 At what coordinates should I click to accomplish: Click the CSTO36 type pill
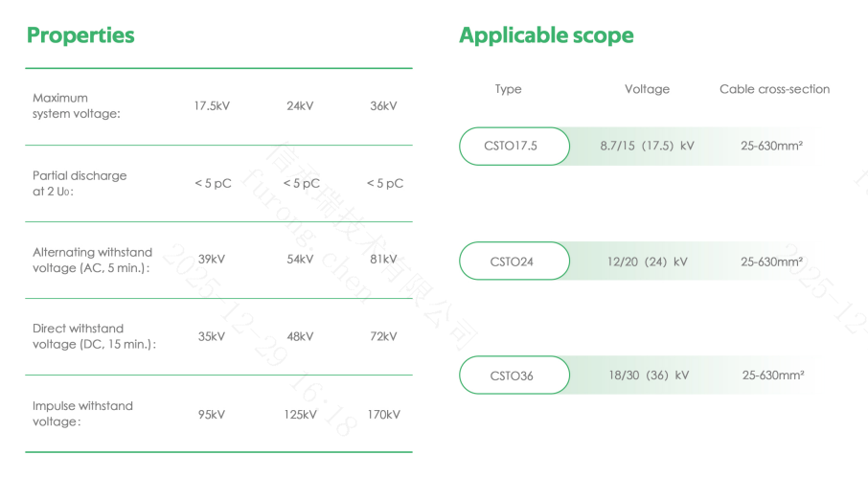coord(514,376)
